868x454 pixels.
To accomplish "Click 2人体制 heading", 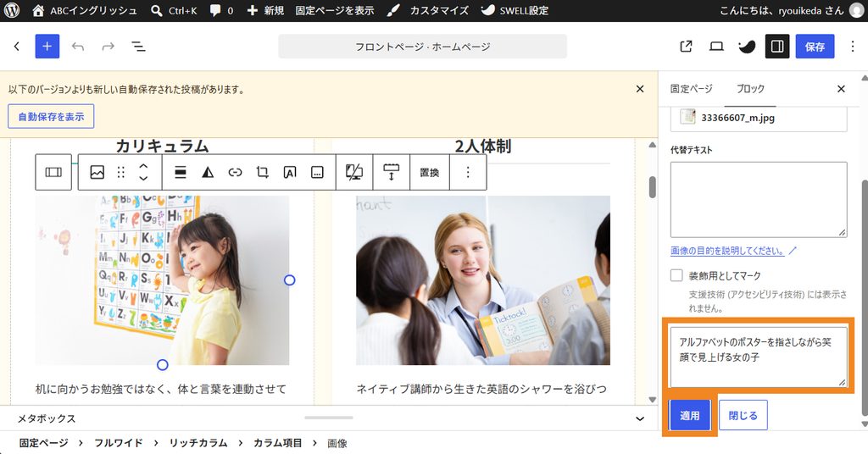I will click(x=482, y=146).
